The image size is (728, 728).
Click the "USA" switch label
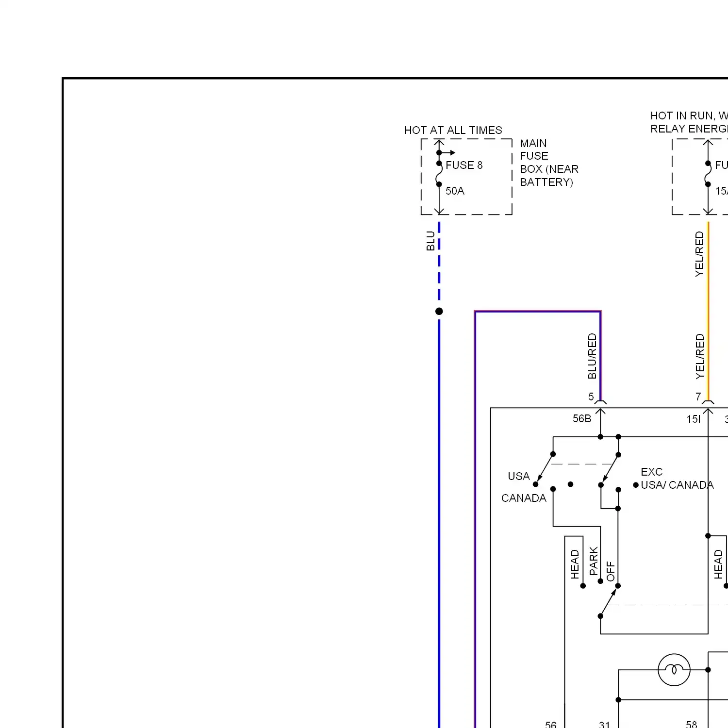pyautogui.click(x=519, y=476)
